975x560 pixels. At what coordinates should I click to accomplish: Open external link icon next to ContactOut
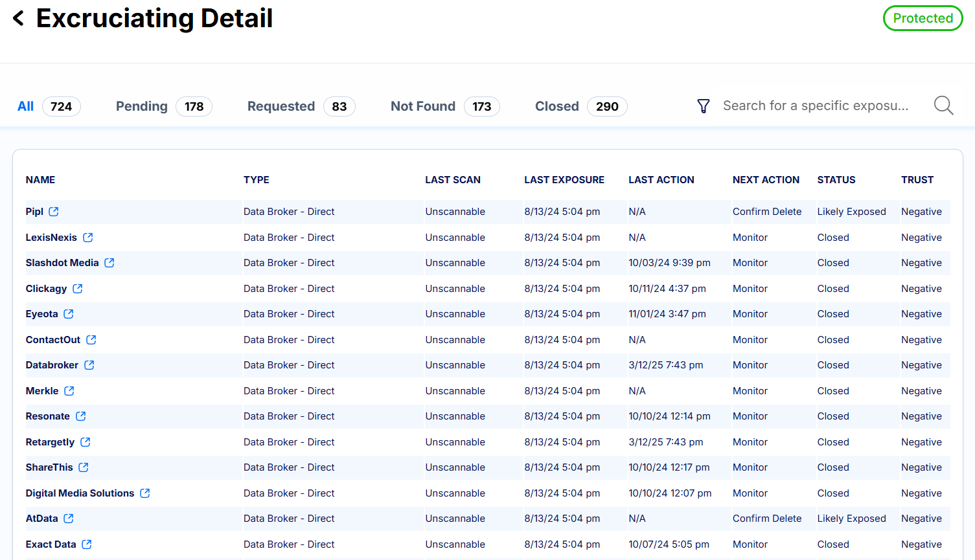pos(91,340)
